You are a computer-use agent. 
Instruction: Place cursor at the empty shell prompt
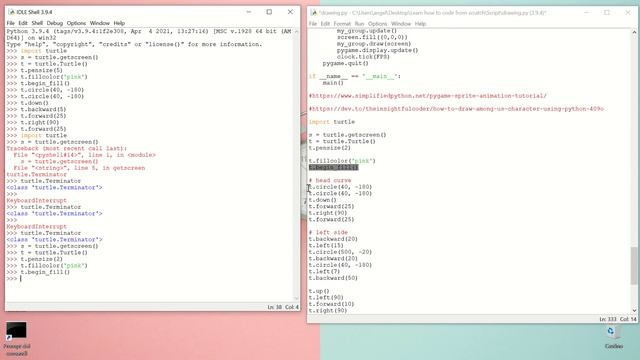(20, 279)
